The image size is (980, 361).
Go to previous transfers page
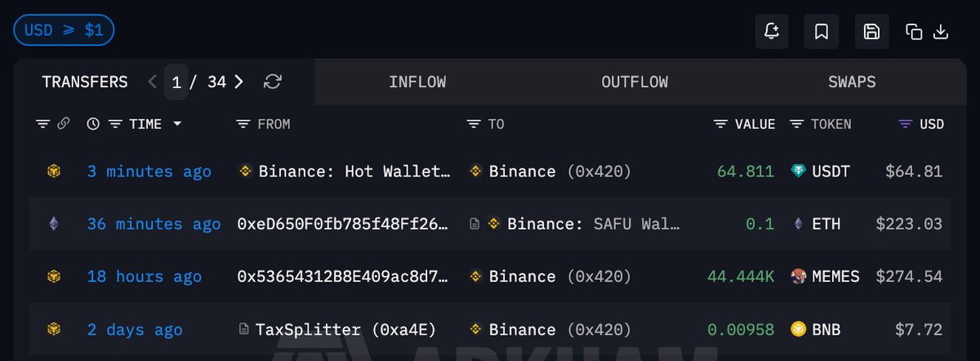[x=153, y=82]
